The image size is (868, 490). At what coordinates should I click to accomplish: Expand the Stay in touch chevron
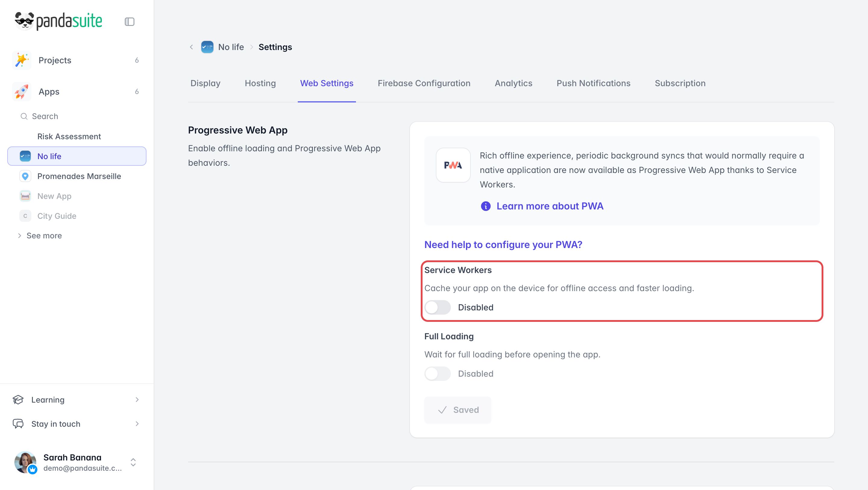pyautogui.click(x=137, y=424)
